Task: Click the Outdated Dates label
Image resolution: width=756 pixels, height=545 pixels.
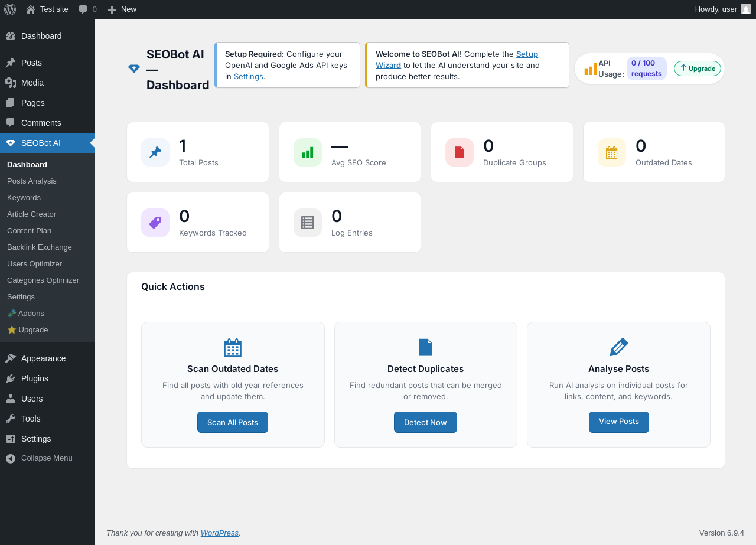Action: point(664,163)
